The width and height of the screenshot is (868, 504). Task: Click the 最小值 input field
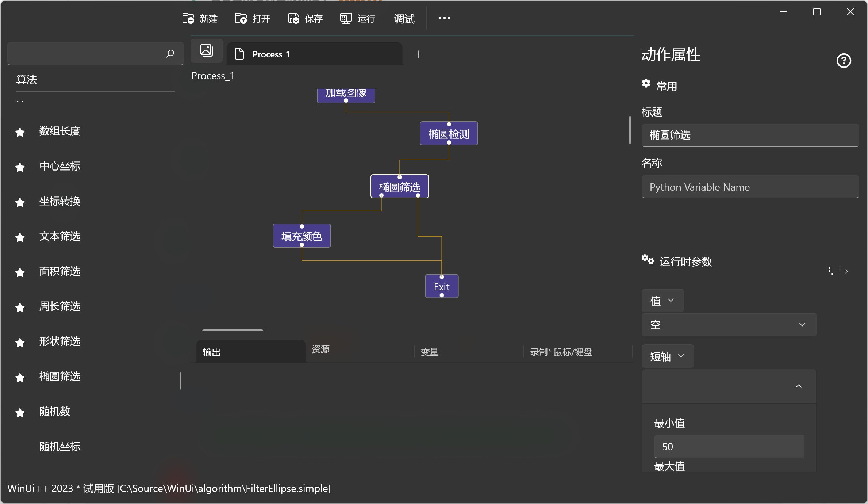pyautogui.click(x=729, y=446)
